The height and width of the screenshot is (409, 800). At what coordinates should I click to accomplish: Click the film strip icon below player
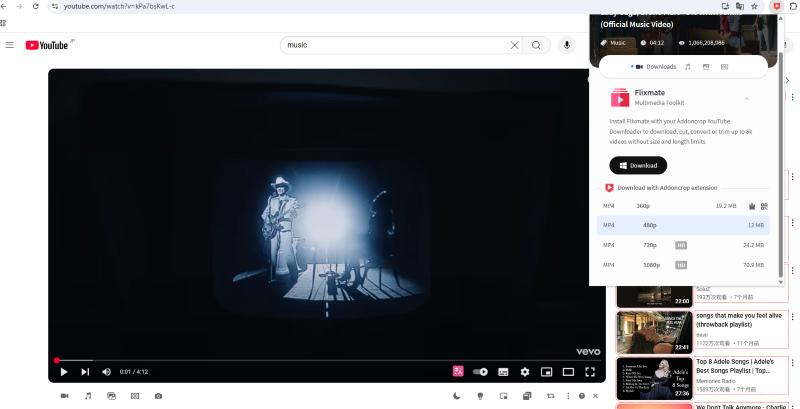coord(135,396)
